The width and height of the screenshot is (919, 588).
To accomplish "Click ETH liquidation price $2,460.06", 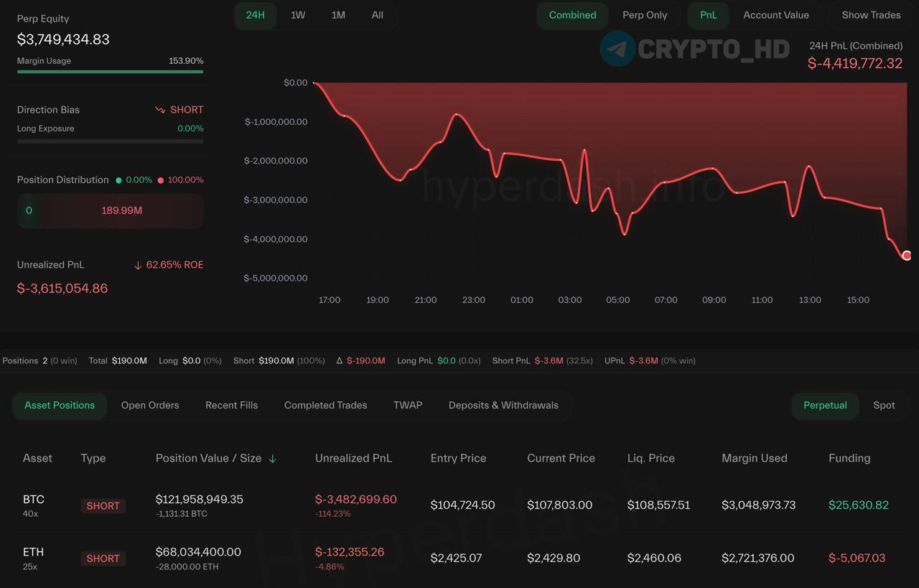I will (x=653, y=558).
